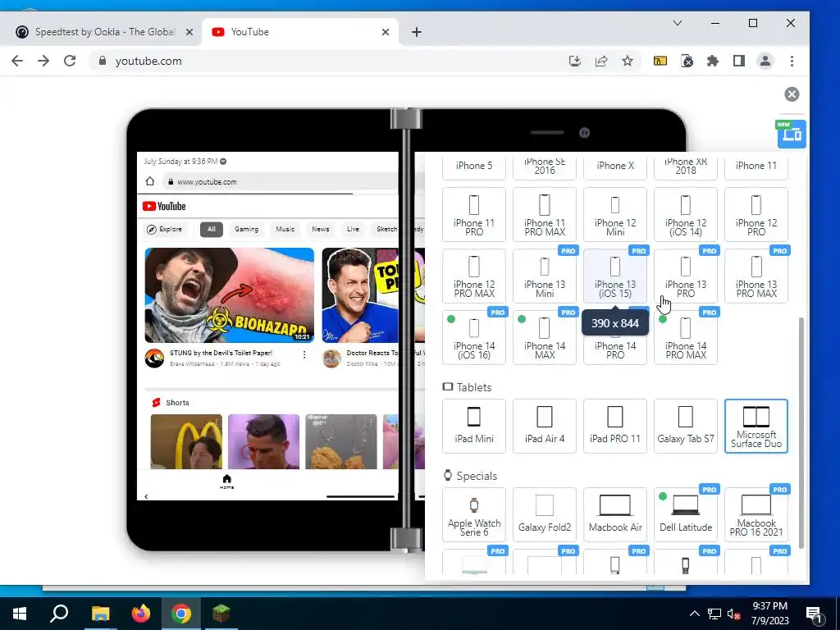
Task: Open a new browser tab
Action: click(416, 32)
